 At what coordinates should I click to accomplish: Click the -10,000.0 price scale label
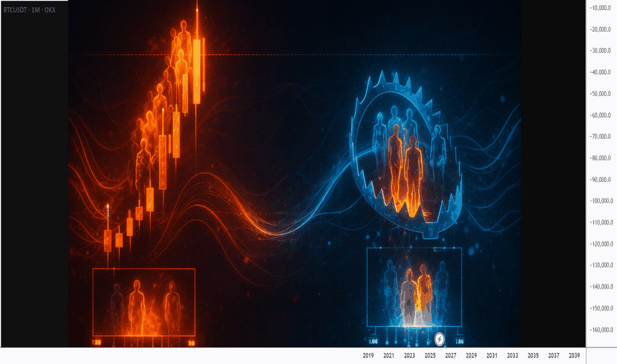click(602, 8)
